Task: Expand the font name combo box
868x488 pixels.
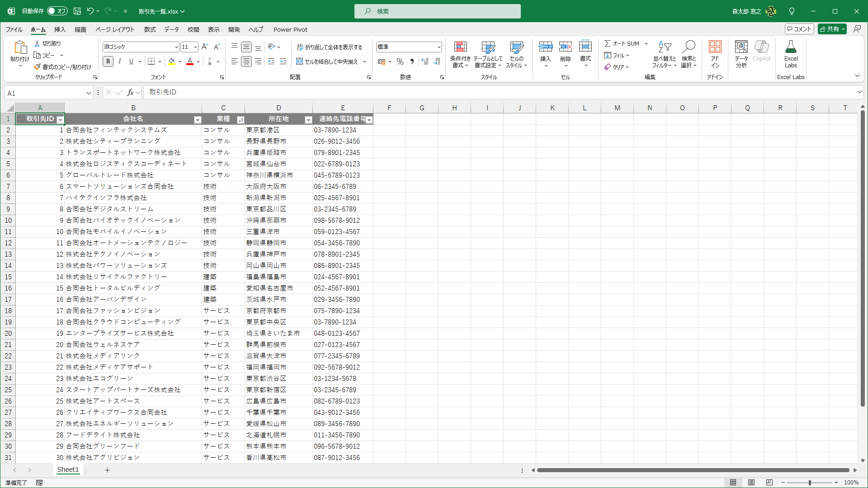Action: coord(176,47)
